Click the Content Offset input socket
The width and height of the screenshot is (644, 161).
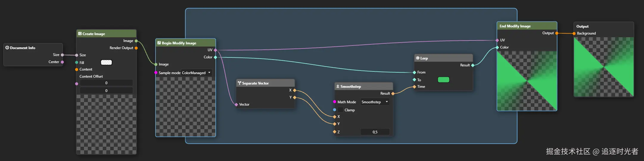[77, 84]
